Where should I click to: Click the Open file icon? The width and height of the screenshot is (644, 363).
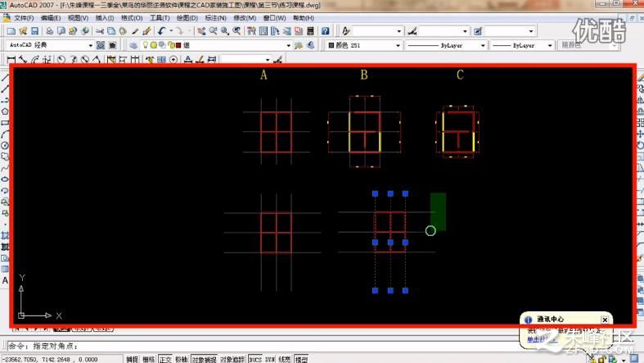(x=23, y=31)
